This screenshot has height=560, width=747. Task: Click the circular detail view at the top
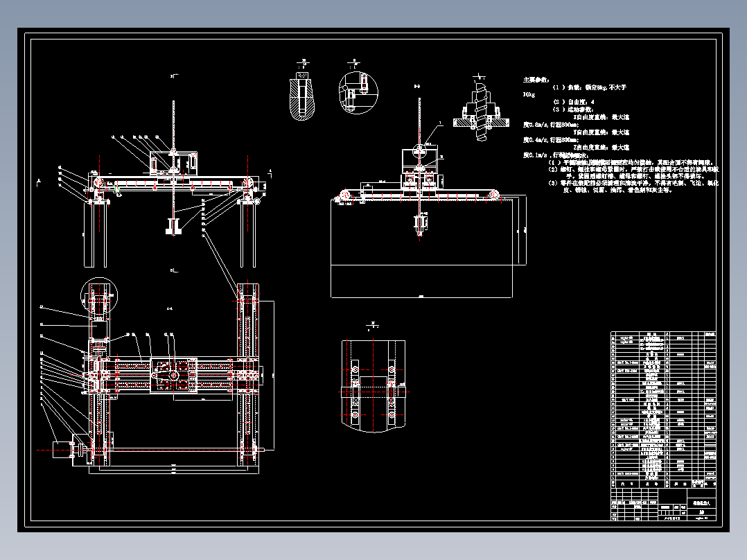click(x=358, y=92)
